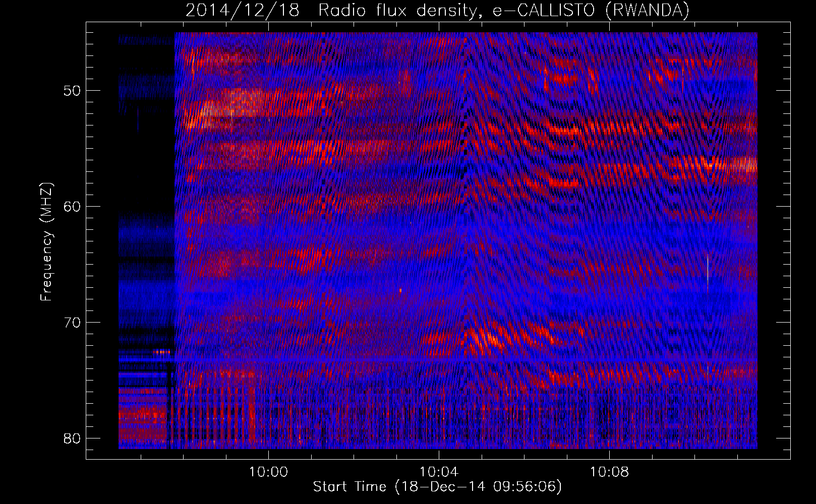Click the '70' frequency tick label
The width and height of the screenshot is (816, 504).
click(x=72, y=323)
